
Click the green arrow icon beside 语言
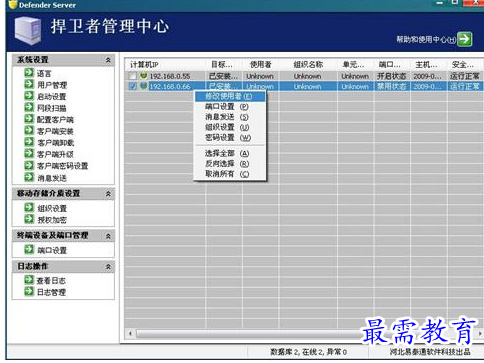29,72
